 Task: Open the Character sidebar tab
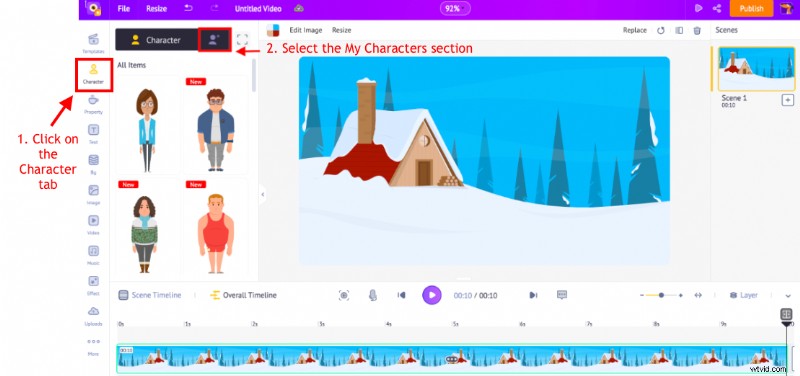(x=93, y=74)
